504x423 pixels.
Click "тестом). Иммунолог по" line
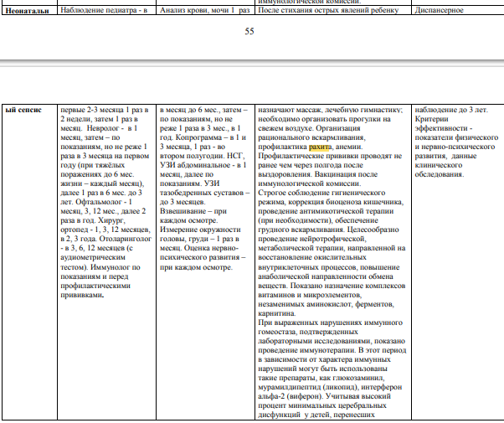100,268
